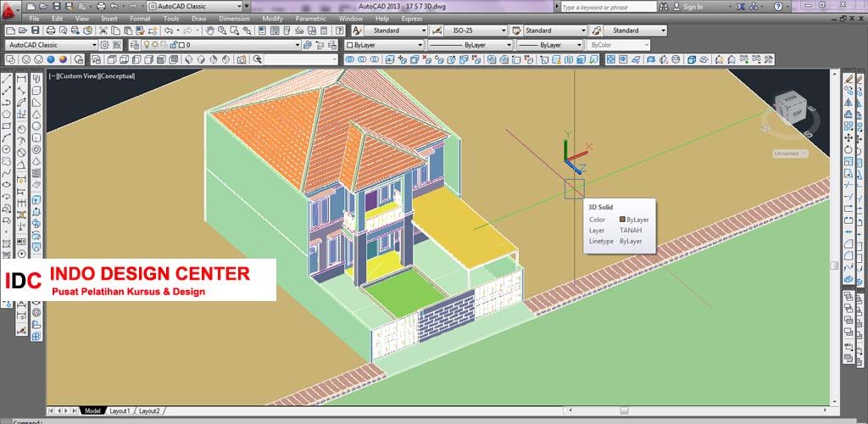The image size is (868, 424).
Task: Select the Sphere modeling tool
Action: tap(36, 126)
